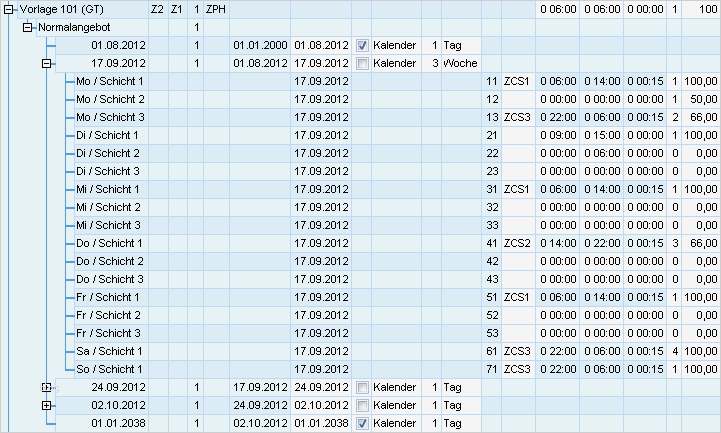The image size is (721, 433).
Task: Collapse the Normalangebot tree node
Action: (x=28, y=28)
